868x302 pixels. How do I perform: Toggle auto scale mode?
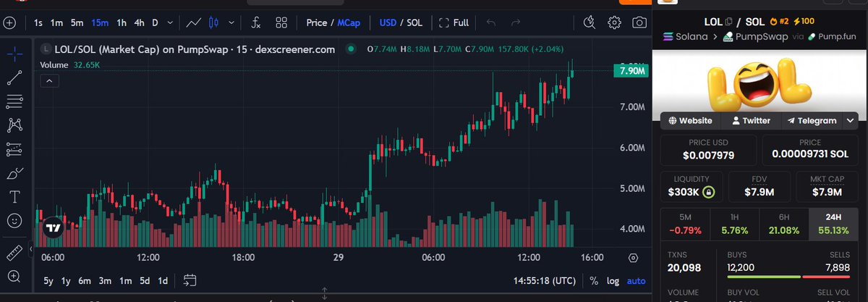[x=636, y=280]
